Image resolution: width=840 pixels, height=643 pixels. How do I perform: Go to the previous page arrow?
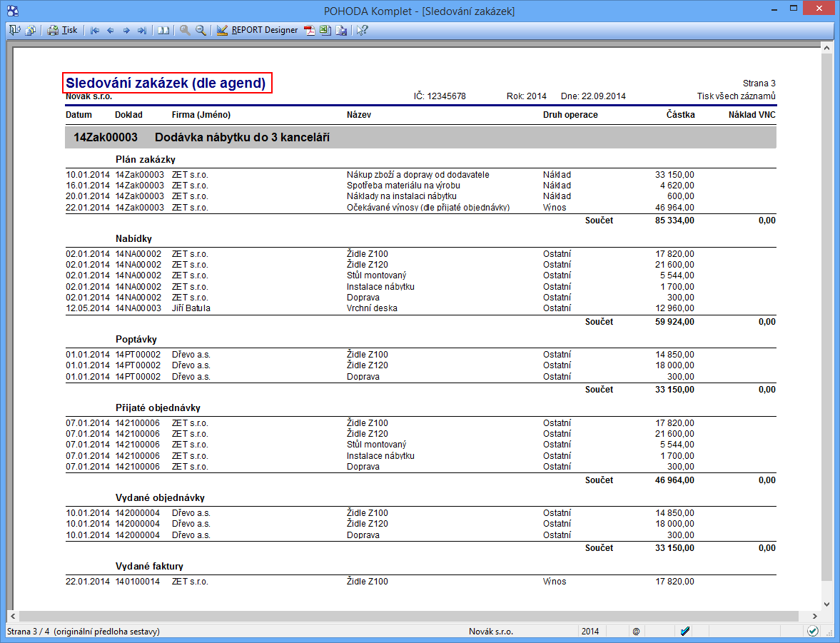(x=111, y=31)
